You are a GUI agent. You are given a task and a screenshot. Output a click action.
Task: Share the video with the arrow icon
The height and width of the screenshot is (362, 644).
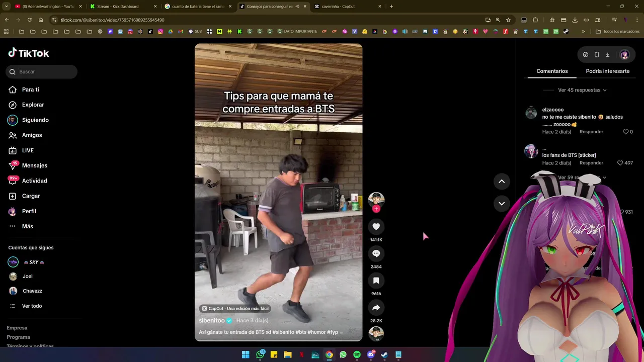(376, 308)
